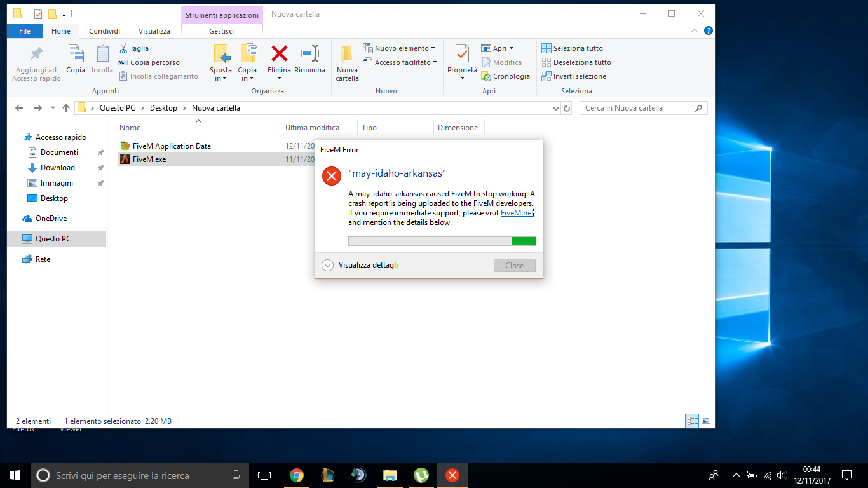Click Desktop in address bar path
Image resolution: width=868 pixels, height=488 pixels.
click(x=163, y=108)
